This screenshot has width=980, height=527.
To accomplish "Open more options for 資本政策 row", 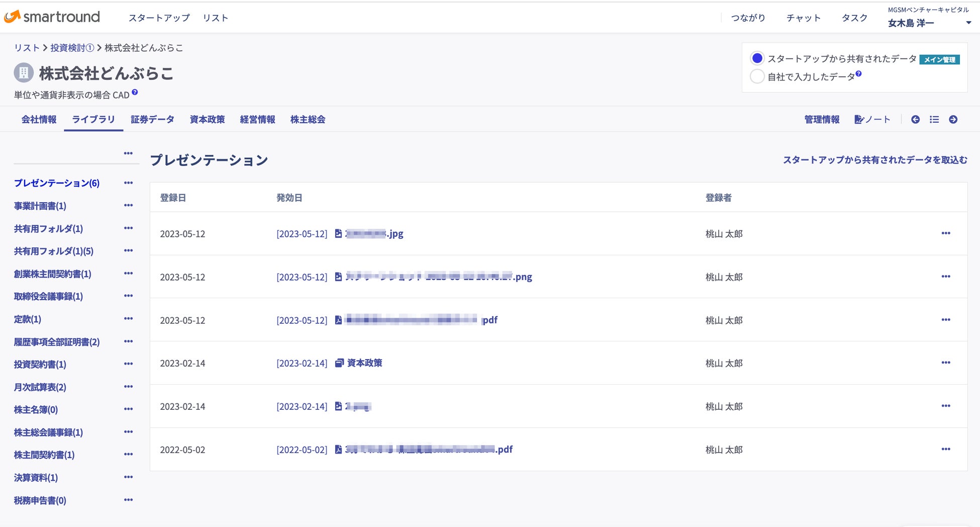I will coord(945,363).
